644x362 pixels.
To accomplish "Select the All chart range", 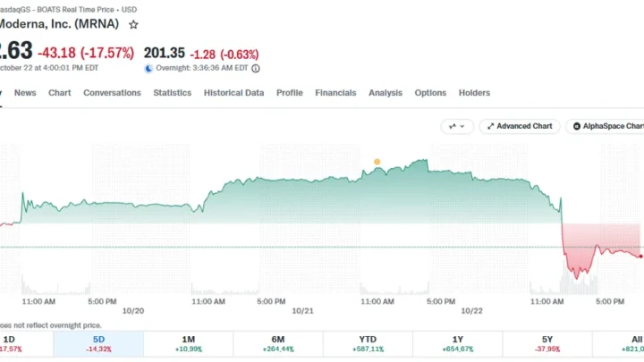I will point(618,344).
